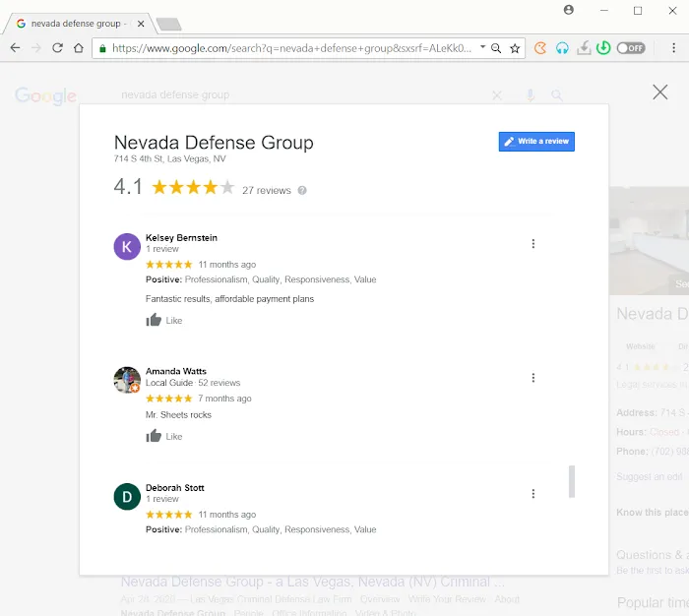Close the reviews overlay with the X

pyautogui.click(x=660, y=92)
